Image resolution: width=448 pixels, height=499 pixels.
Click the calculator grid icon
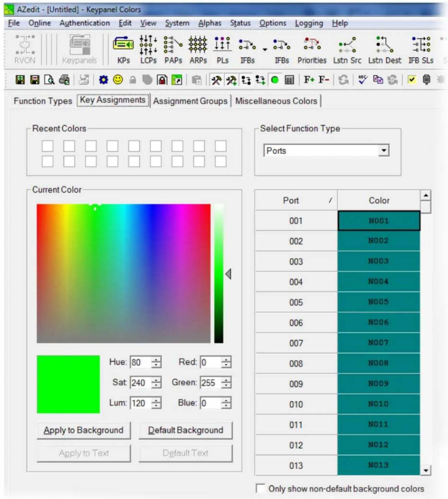(289, 80)
